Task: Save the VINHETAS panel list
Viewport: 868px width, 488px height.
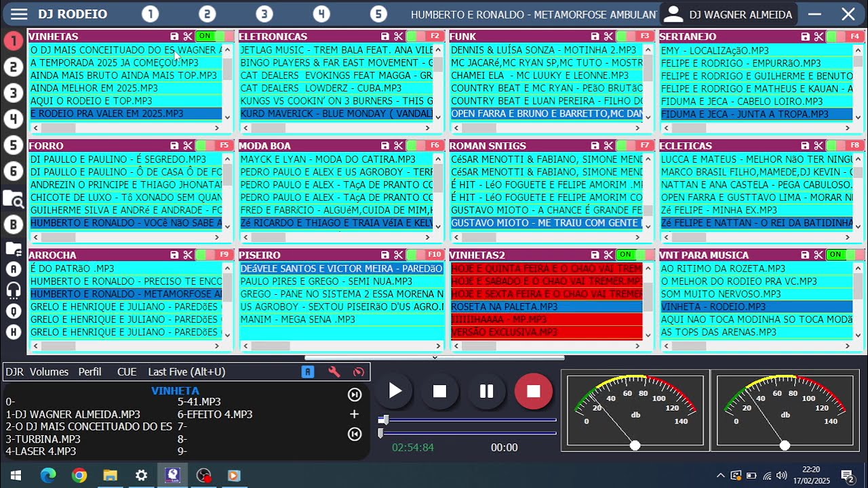Action: point(174,37)
